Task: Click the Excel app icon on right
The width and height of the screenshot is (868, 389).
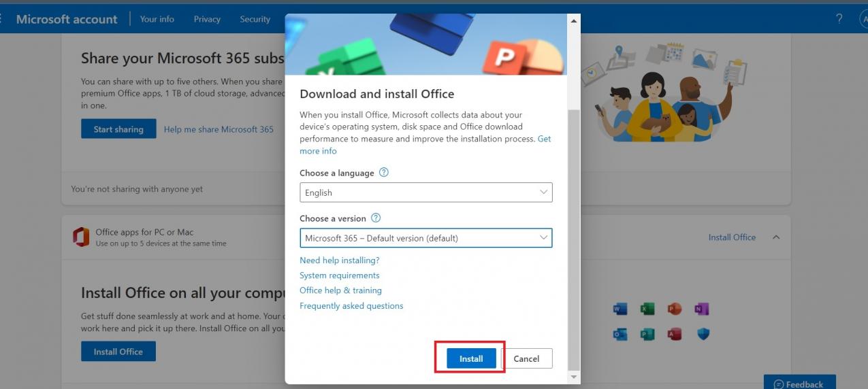Action: [647, 309]
